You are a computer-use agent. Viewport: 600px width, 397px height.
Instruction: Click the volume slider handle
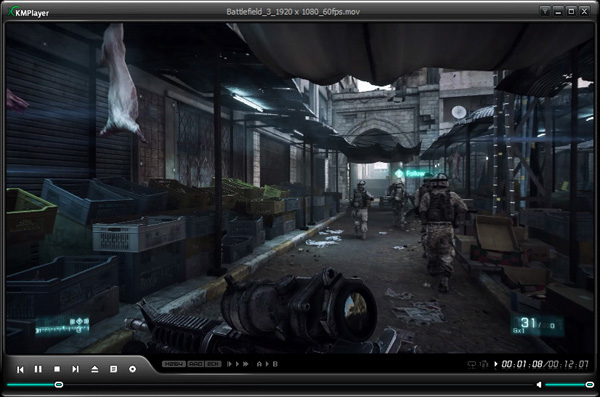pyautogui.click(x=590, y=384)
